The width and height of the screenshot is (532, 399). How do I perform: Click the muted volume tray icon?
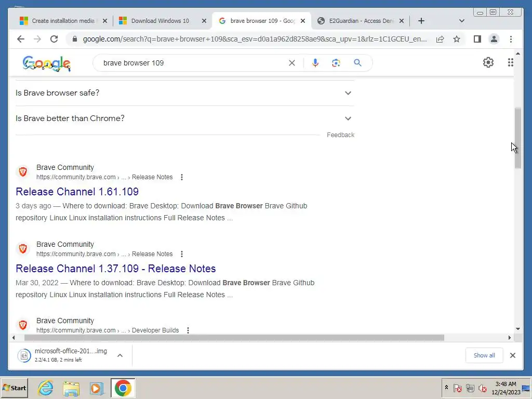[482, 388]
